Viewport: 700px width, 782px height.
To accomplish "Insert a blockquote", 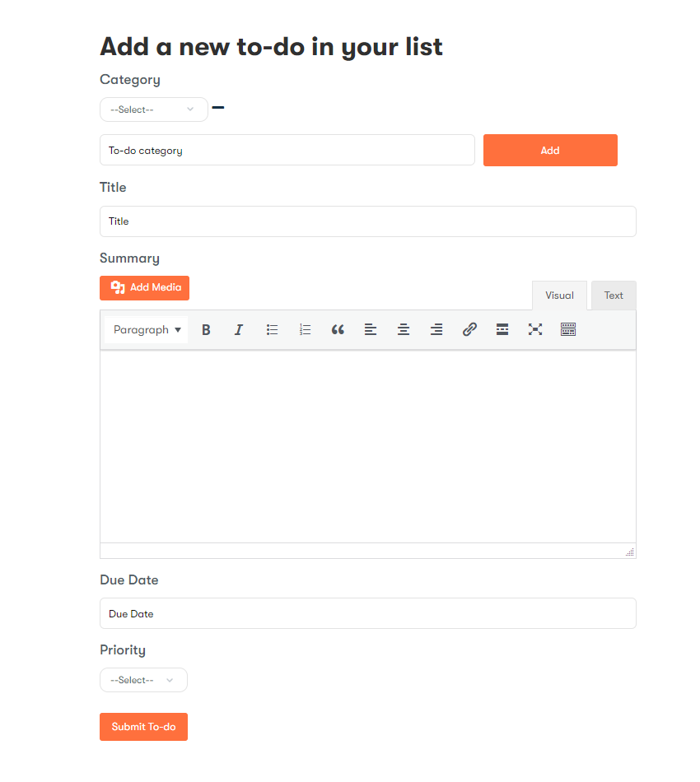I will tap(338, 329).
